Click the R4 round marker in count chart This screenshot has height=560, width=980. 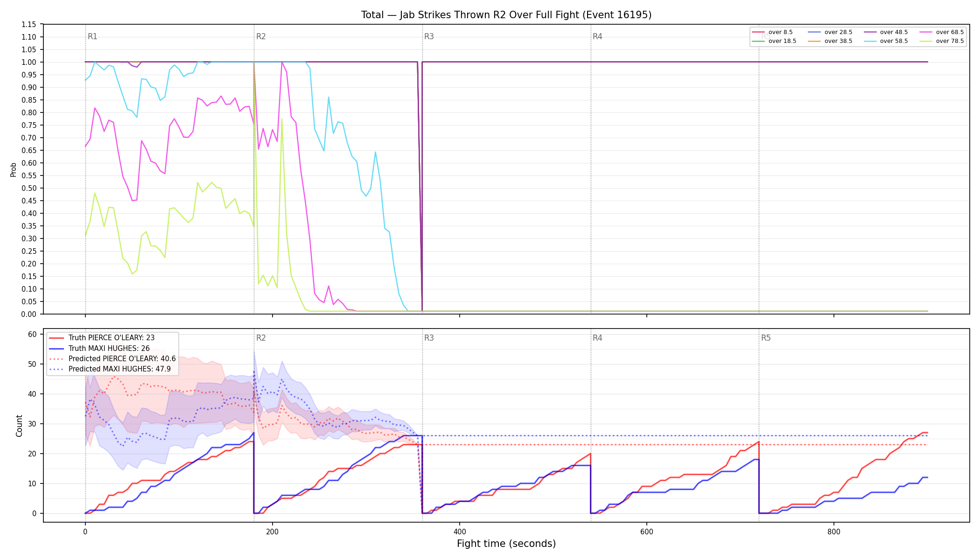point(597,338)
